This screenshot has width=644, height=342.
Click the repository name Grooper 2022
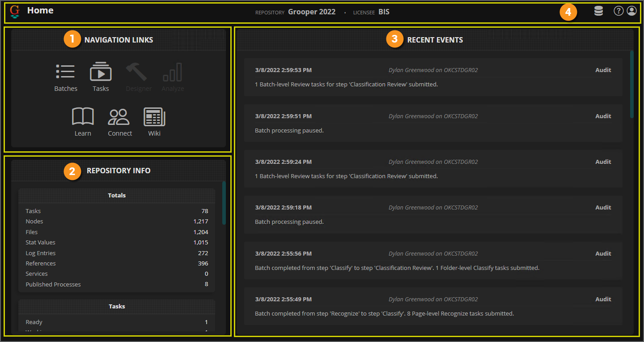(x=312, y=12)
